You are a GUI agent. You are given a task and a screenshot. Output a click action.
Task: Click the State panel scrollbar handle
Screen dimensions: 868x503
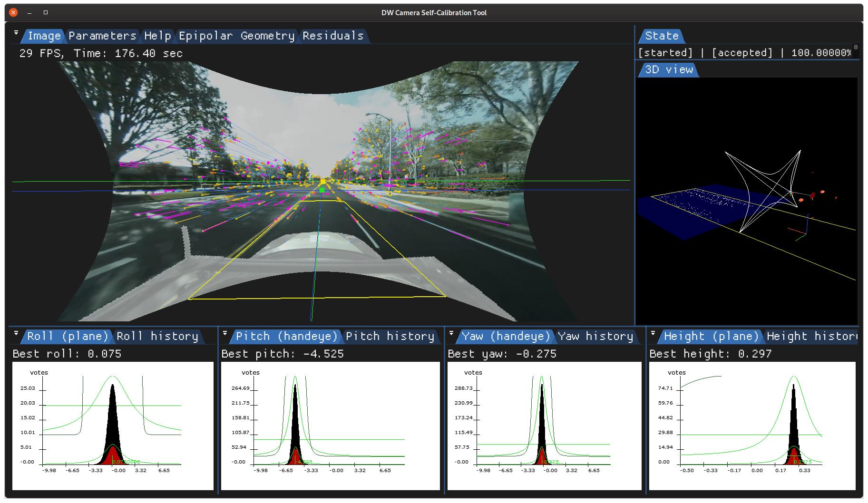[856, 47]
